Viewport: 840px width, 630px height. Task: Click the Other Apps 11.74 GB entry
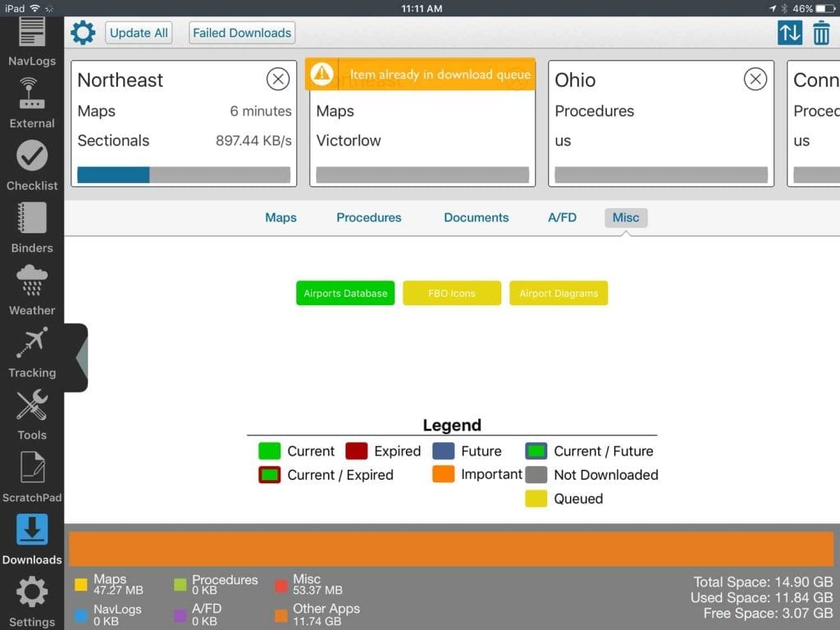click(x=317, y=614)
